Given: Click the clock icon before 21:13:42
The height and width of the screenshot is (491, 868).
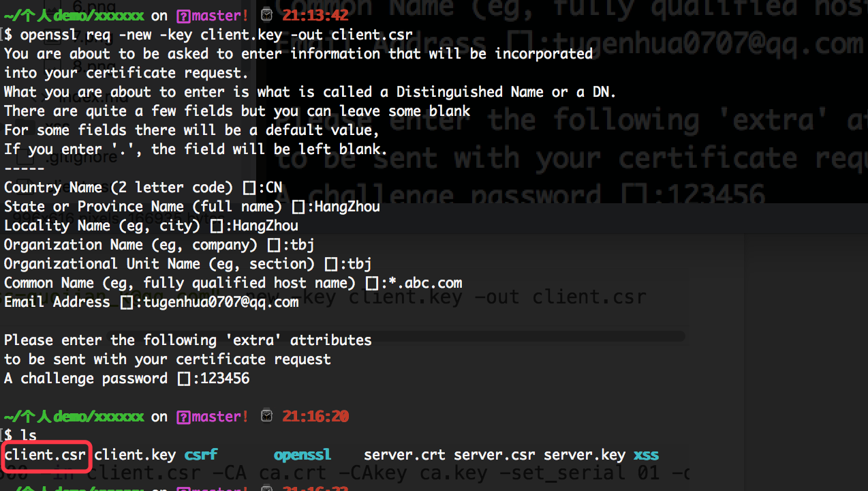Looking at the screenshot, I should 267,15.
